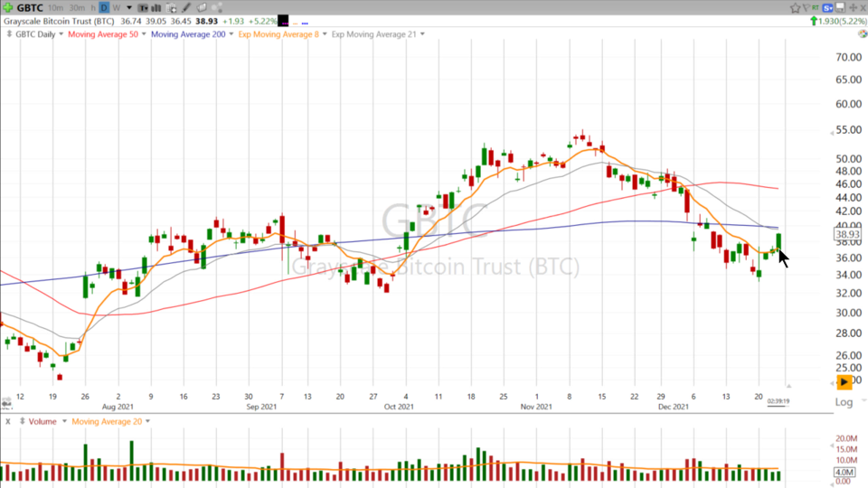868x488 pixels.
Task: Click the Aug 2021 date axis label
Action: [x=118, y=407]
